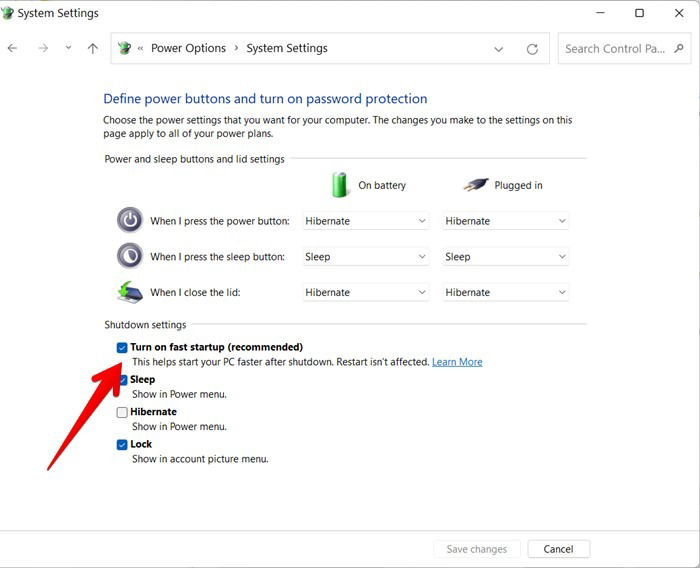Open close lid On battery dropdown
This screenshot has width=700, height=568.
[366, 292]
